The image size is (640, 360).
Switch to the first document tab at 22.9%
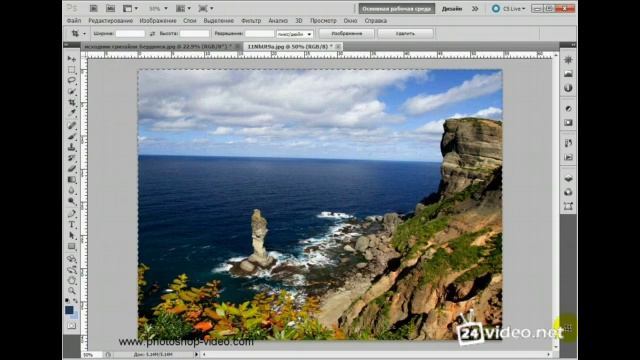[159, 47]
